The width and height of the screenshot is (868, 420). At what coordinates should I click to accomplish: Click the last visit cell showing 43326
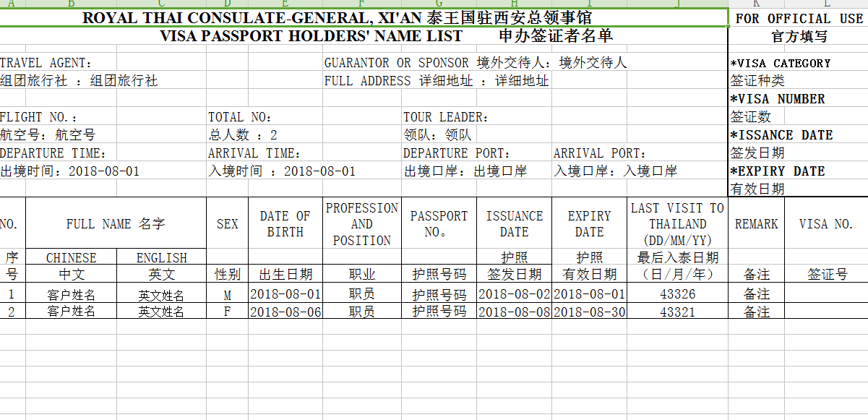coord(677,295)
